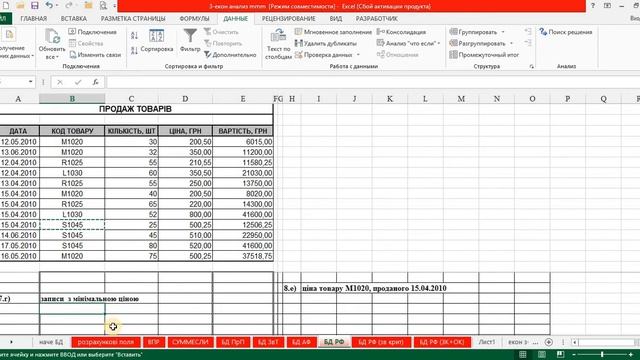The height and width of the screenshot is (360, 640).
Task: Open Проверка данных dropdown arrow
Action: pyautogui.click(x=358, y=55)
